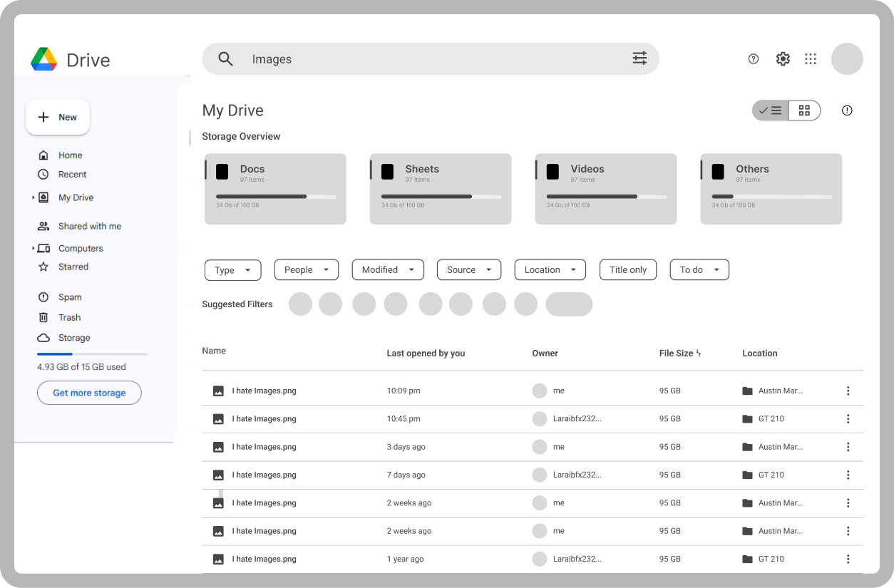Viewport: 894px width, 588px height.
Task: Click the Google Drive logo
Action: tap(44, 59)
